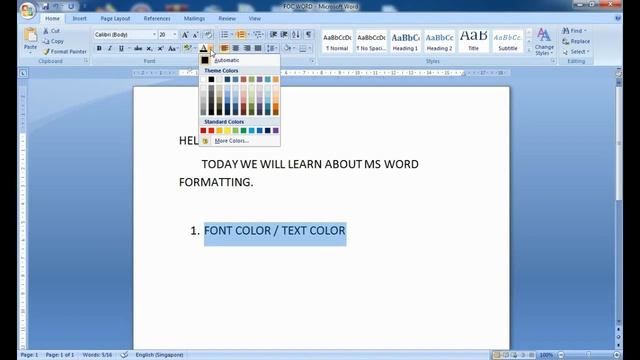This screenshot has height=360, width=640.
Task: Open the Review tab
Action: click(227, 19)
